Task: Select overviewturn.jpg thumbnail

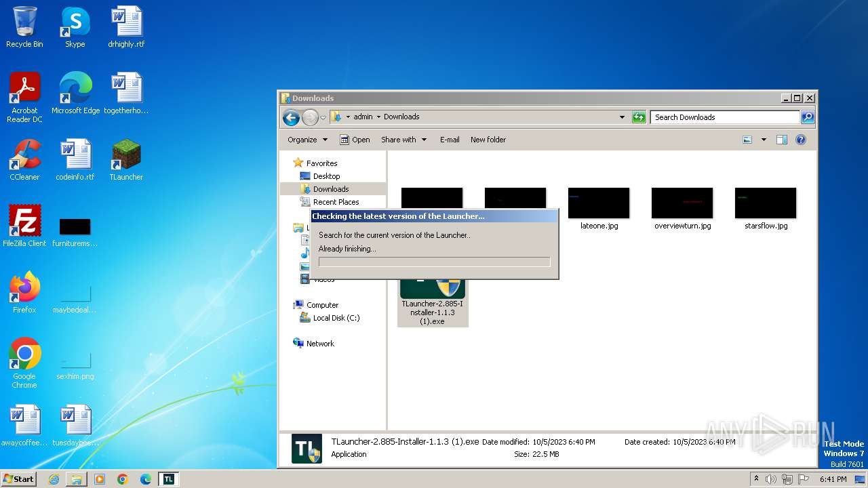Action: [682, 209]
